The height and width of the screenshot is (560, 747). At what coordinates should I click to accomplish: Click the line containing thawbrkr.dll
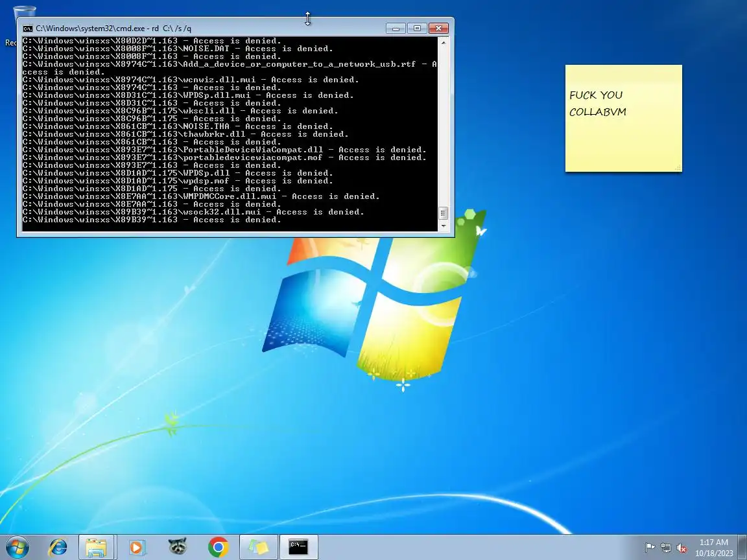(185, 134)
